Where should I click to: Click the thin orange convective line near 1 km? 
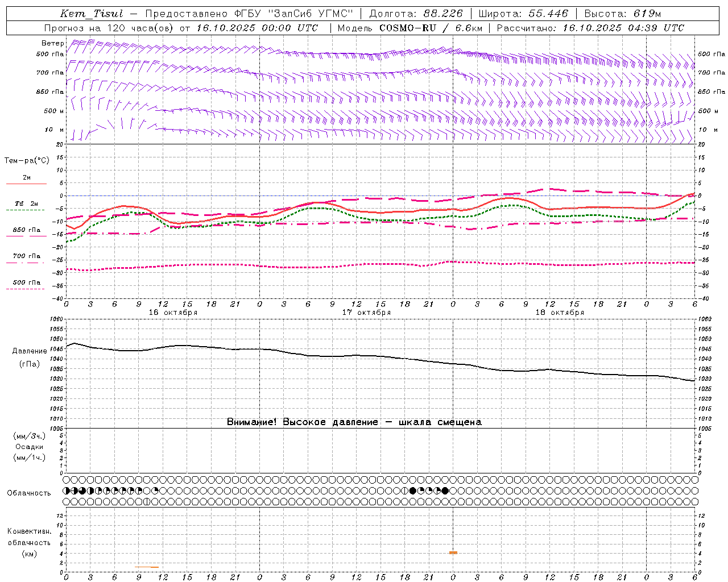point(147,567)
